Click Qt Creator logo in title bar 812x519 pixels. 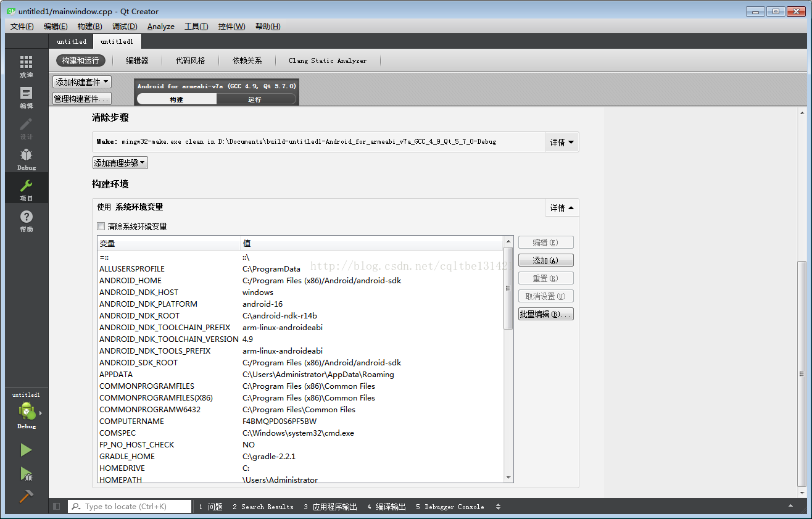coord(11,11)
